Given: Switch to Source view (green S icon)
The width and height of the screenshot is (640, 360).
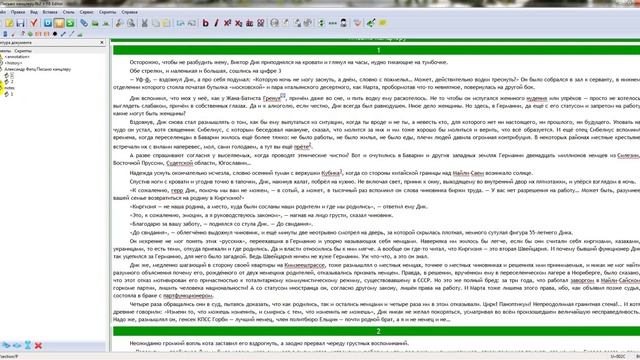Looking at the screenshot, I should point(70,23).
